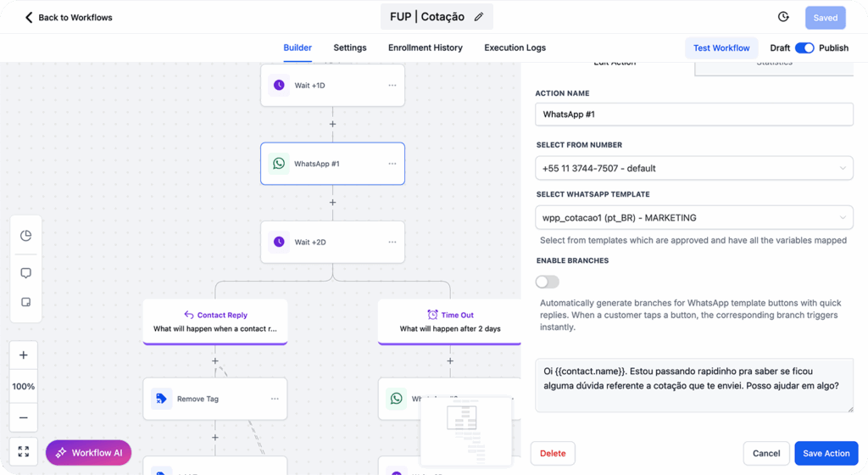Click the sticky note icon in sidebar

[25, 303]
